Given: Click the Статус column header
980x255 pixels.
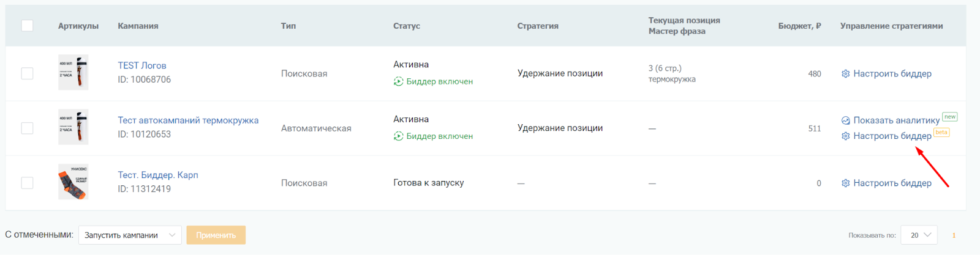Looking at the screenshot, I should click(407, 26).
